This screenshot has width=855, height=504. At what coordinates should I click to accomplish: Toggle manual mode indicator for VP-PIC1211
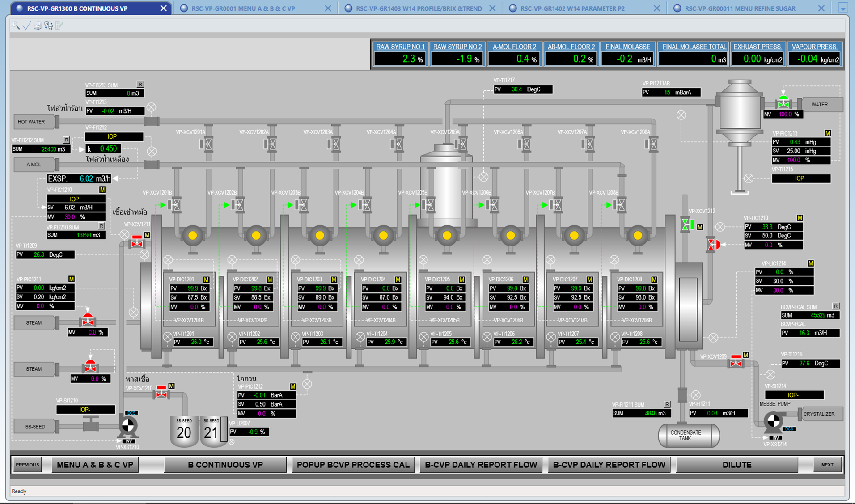[x=71, y=279]
